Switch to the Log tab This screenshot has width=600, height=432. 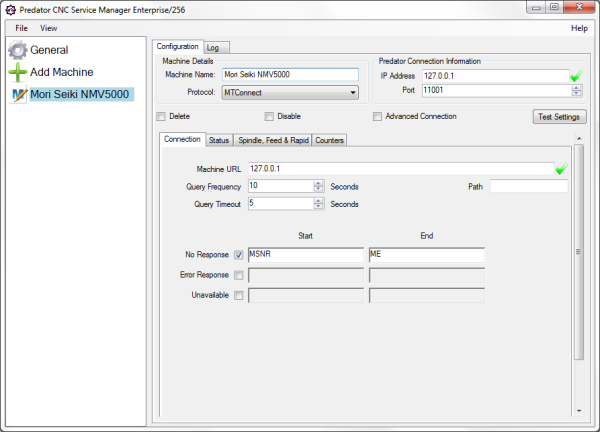click(213, 47)
